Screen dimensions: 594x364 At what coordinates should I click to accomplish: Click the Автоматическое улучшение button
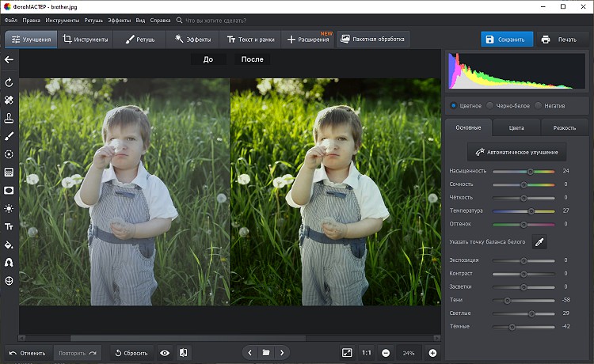(x=516, y=151)
